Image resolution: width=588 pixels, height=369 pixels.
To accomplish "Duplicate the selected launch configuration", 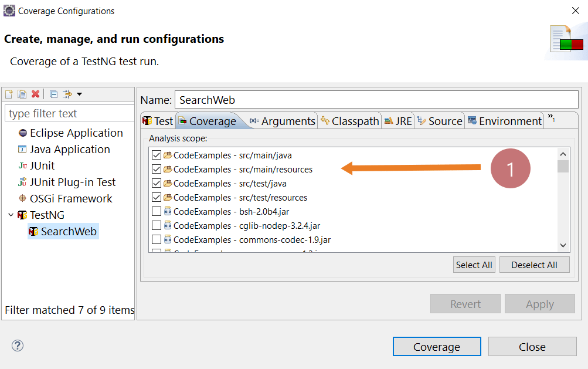I will coord(22,94).
